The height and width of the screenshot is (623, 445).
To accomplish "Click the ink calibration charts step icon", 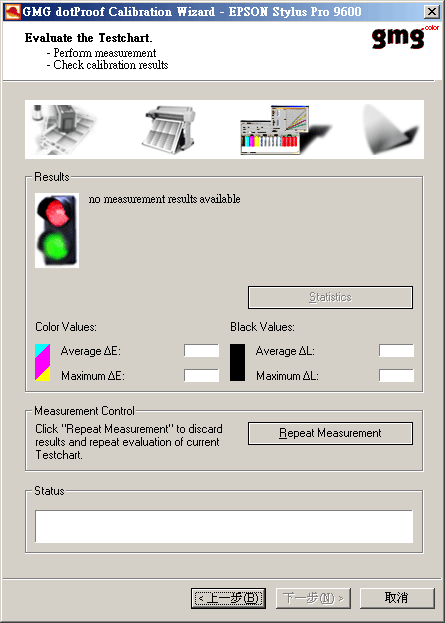I will pyautogui.click(x=285, y=130).
